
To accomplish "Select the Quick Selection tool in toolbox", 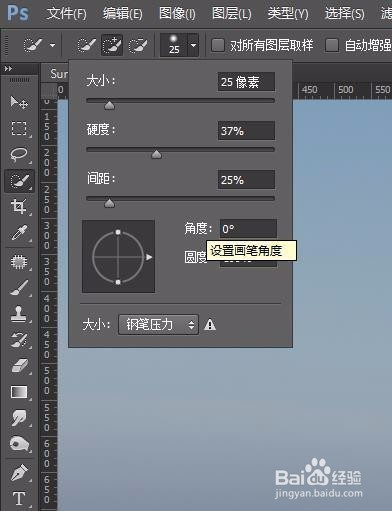I will (x=19, y=181).
